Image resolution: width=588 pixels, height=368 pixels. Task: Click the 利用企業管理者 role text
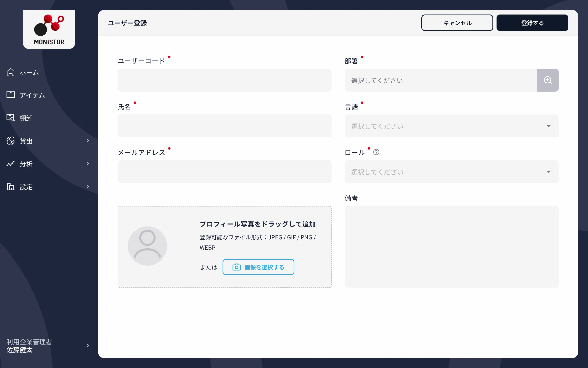coord(29,342)
